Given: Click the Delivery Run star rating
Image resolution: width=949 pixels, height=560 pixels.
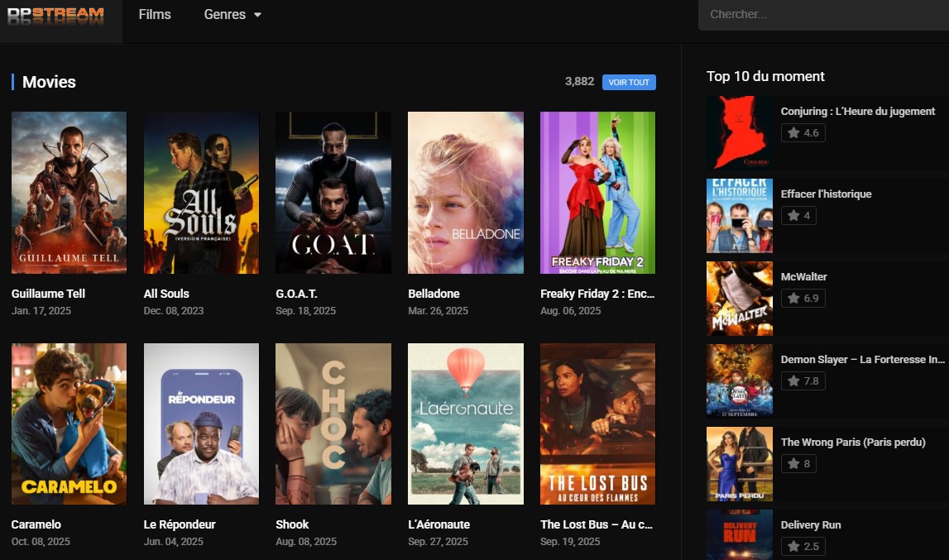Looking at the screenshot, I should coord(803,546).
